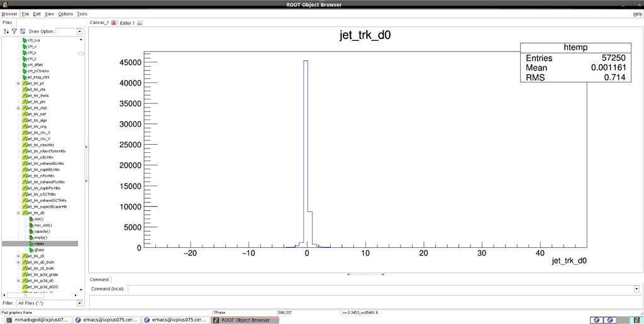Open the Options menu

(65, 14)
